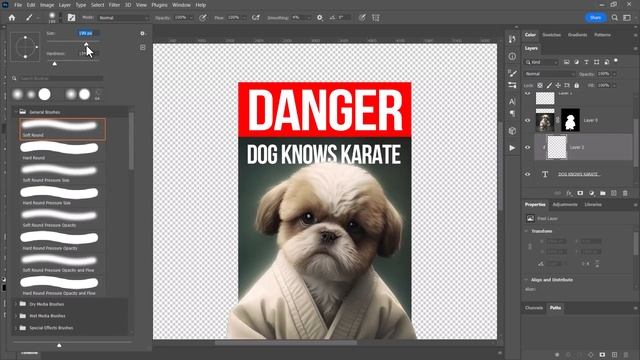Viewport: 640px width, 360px height.
Task: Add layer style fx icon
Action: 569,193
